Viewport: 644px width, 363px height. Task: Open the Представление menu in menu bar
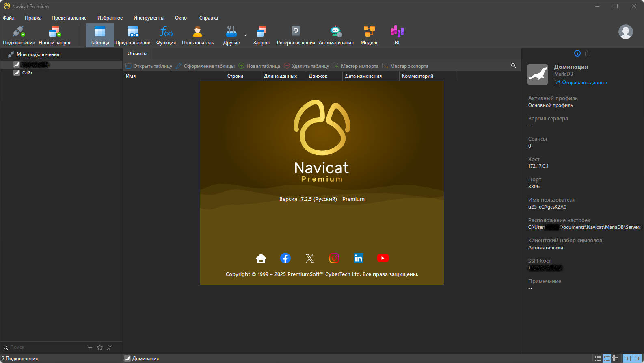pos(69,18)
